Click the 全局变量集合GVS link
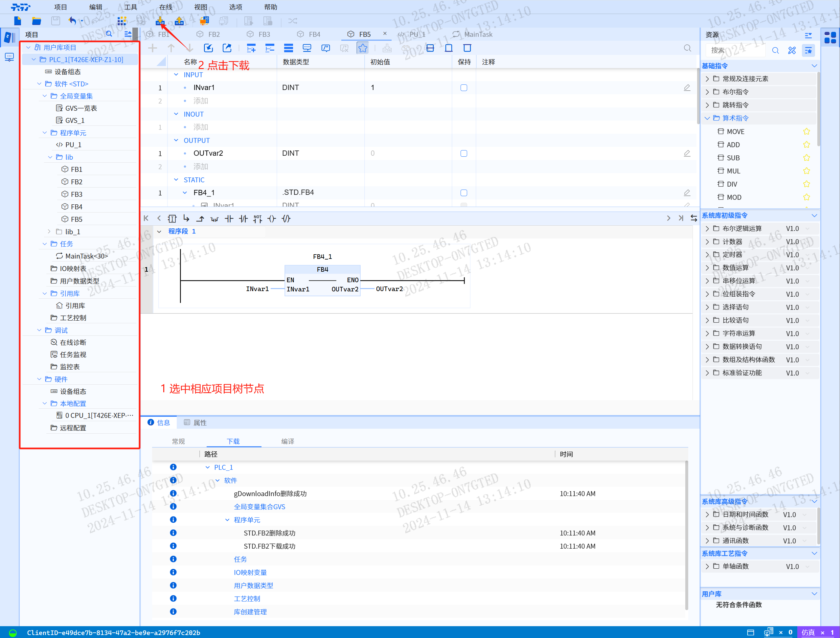This screenshot has height=638, width=840. (x=260, y=507)
